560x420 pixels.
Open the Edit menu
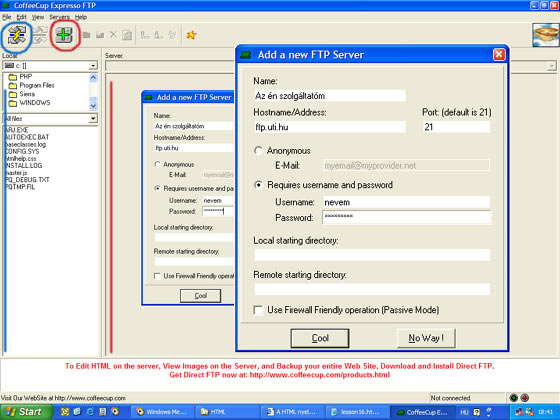pyautogui.click(x=21, y=17)
